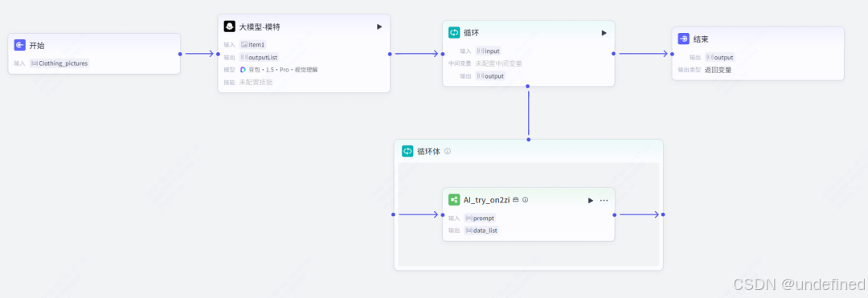Click the green AI_try_on2zi workflow icon
The height and width of the screenshot is (298, 868).
[x=454, y=199]
